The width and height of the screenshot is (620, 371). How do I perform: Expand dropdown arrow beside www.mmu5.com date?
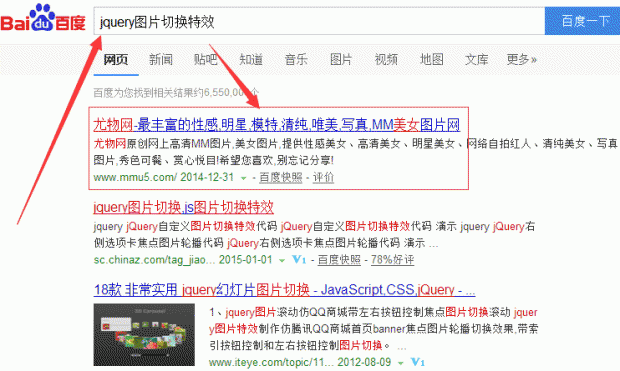click(x=244, y=178)
